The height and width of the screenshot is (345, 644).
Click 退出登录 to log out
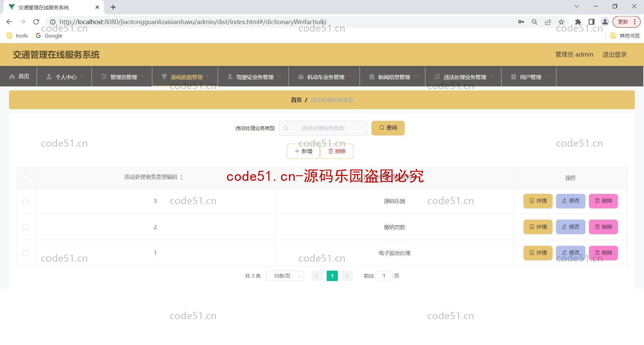614,55
